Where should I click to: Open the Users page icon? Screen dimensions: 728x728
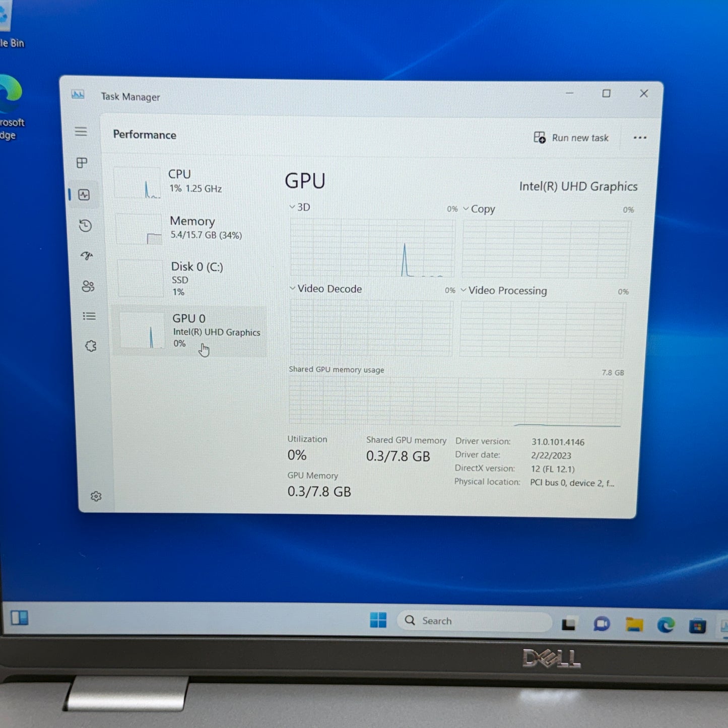click(88, 286)
